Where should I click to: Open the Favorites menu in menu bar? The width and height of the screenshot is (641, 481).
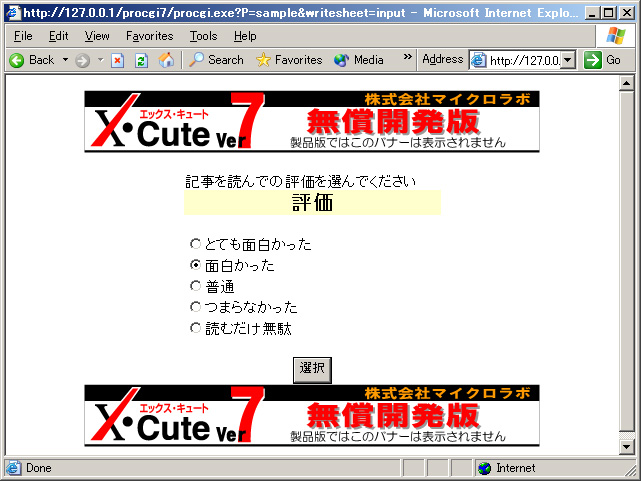tap(150, 36)
